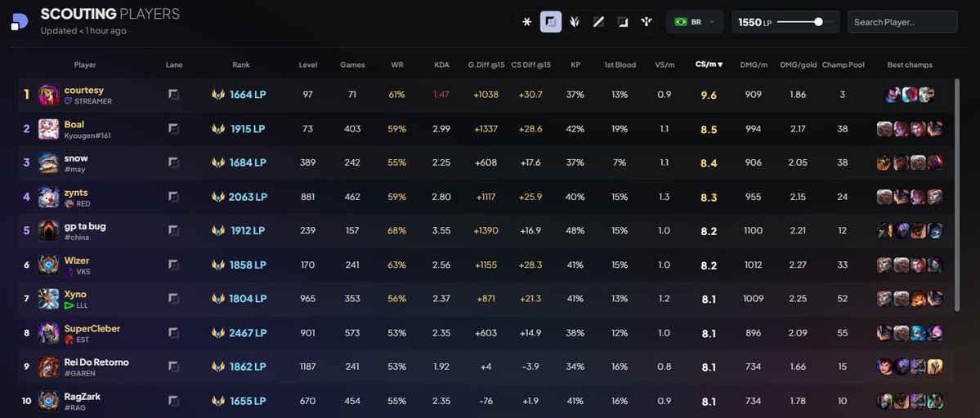Open snow's champion avatar
This screenshot has width=980, height=418.
pos(49,162)
